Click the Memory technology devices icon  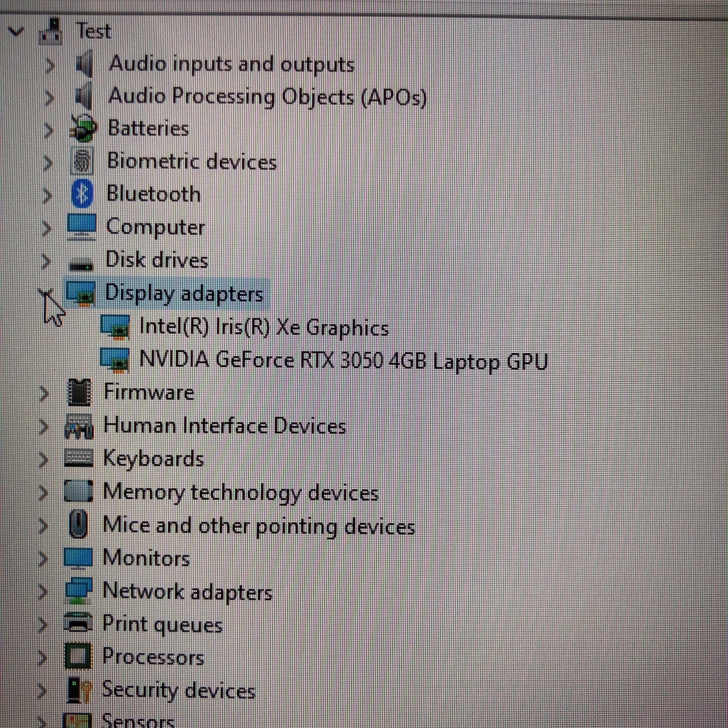click(79, 491)
